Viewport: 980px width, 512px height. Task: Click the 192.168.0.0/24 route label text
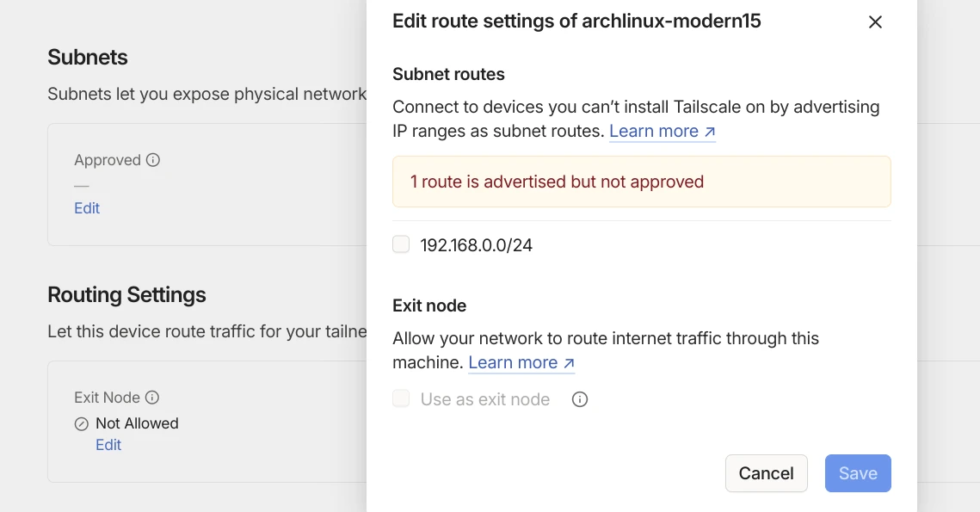pyautogui.click(x=476, y=245)
